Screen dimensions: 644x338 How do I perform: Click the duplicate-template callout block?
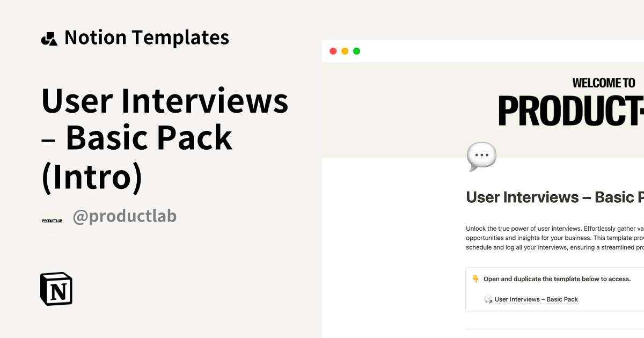coord(553,289)
